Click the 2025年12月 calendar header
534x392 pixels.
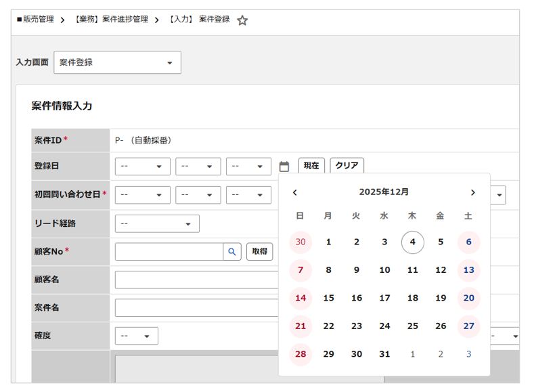(384, 192)
